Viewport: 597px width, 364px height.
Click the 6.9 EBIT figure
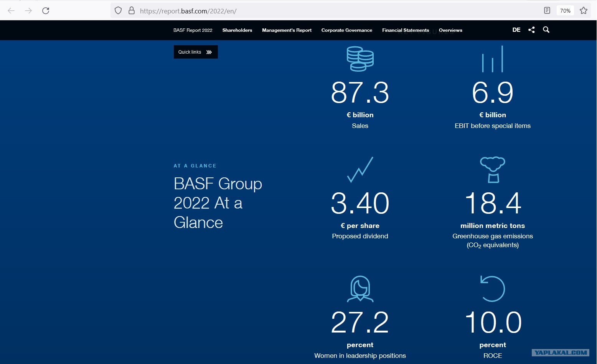(x=493, y=93)
